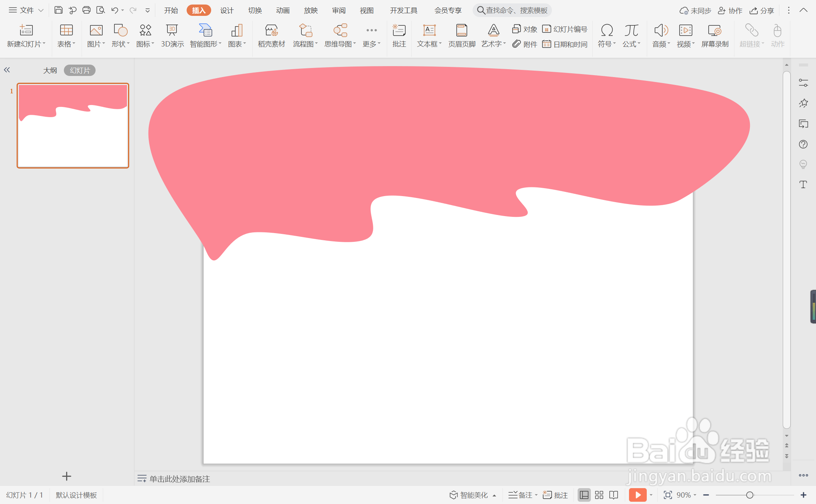Insert 幻灯片编号 slide number
Image resolution: width=816 pixels, height=504 pixels.
point(565,29)
